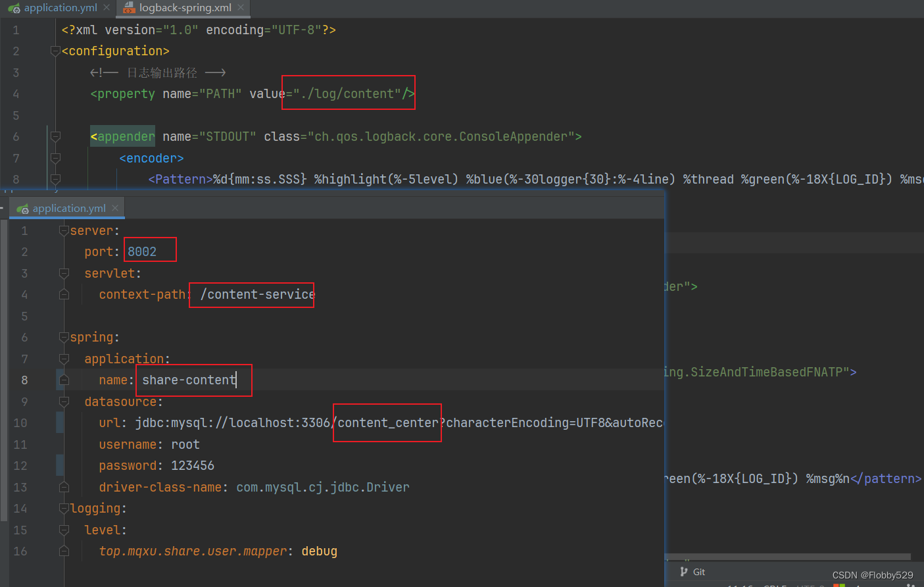Collapse the servlet: block fold marker
Screen dimensions: 924x587
pos(64,273)
